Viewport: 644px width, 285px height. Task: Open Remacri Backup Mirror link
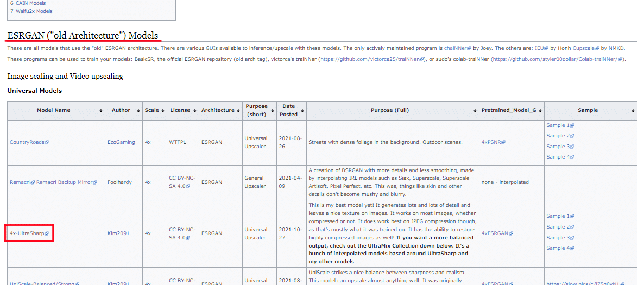click(x=67, y=182)
